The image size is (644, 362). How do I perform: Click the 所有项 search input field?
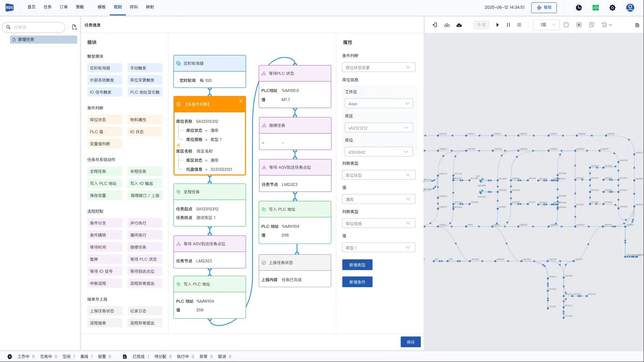[37, 28]
